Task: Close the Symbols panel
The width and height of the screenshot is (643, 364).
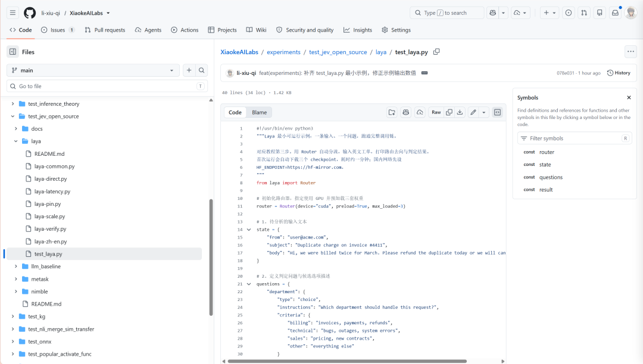Action: tap(629, 98)
